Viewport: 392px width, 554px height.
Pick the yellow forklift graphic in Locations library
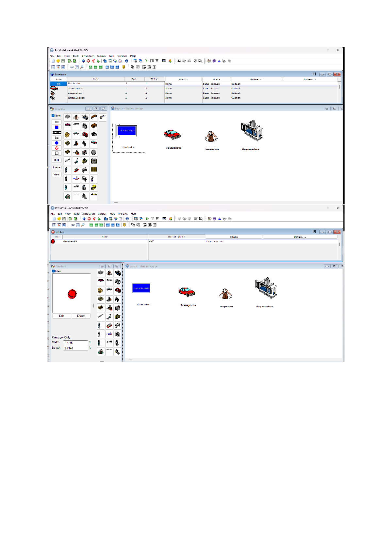[x=94, y=187]
